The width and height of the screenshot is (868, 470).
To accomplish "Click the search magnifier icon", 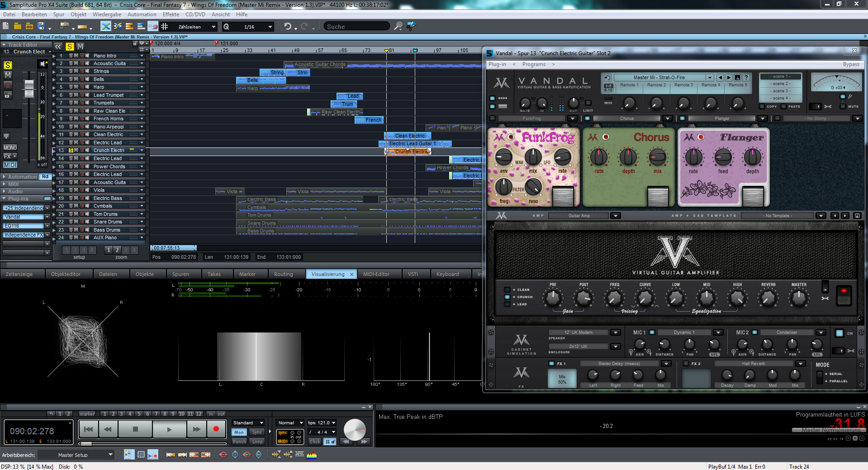I will 398,26.
